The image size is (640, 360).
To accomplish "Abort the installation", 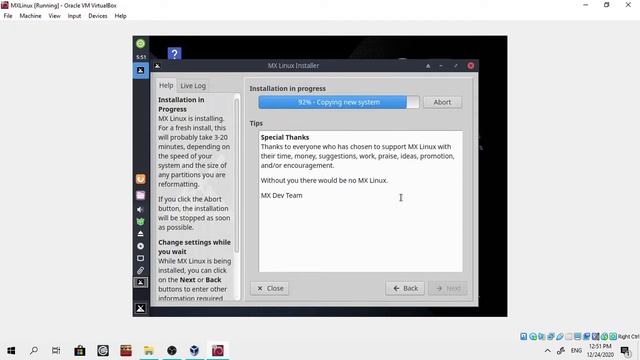I will pos(442,102).
